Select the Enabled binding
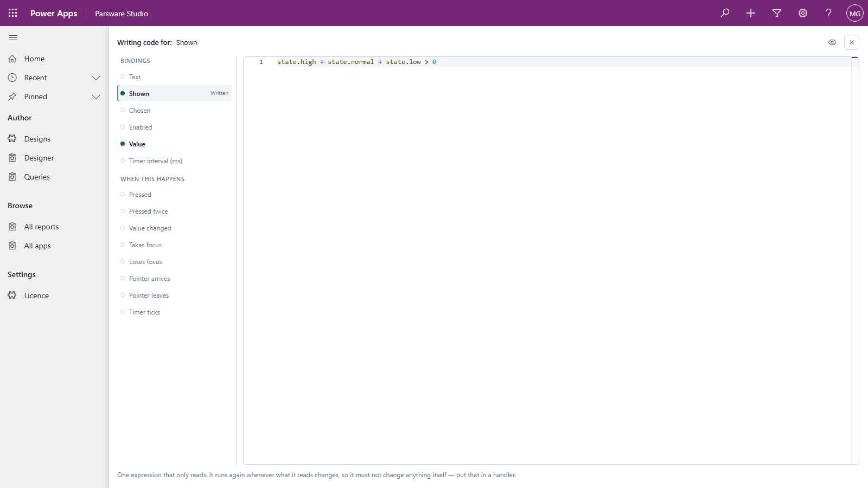This screenshot has width=868, height=488. 174,127
